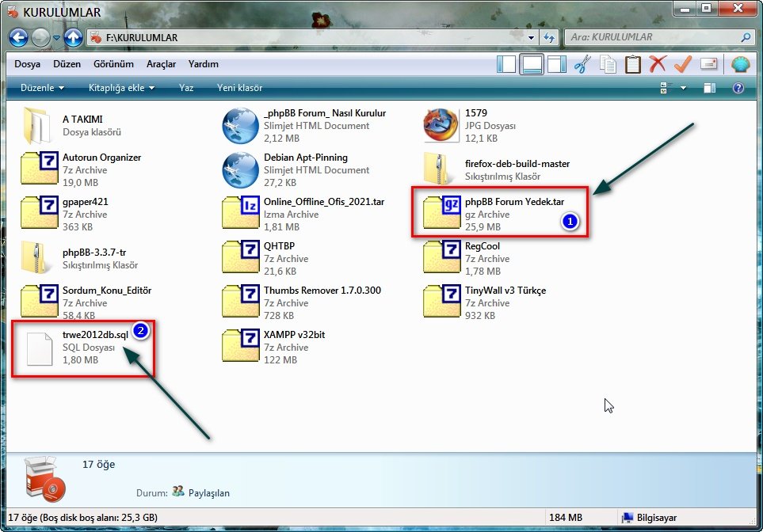Click the file name XAMPP v32bit
The height and width of the screenshot is (532, 763).
click(295, 335)
